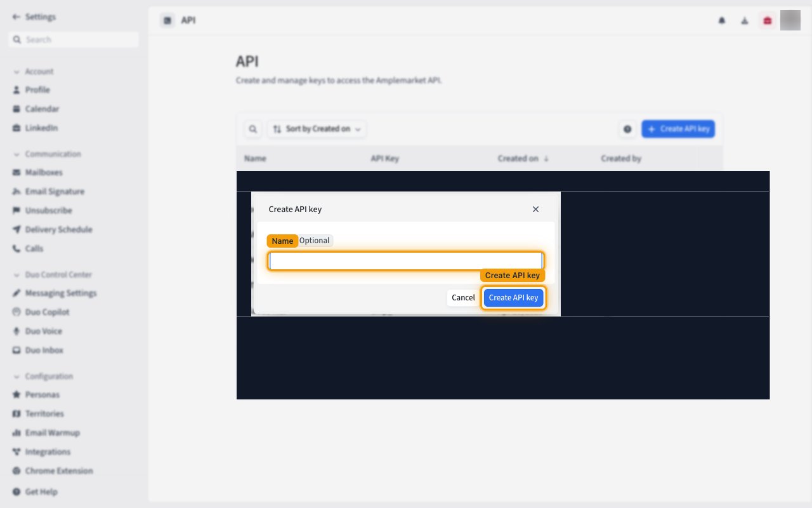The width and height of the screenshot is (812, 508).
Task: Click the Delivery Schedule paper-plane icon
Action: (x=17, y=230)
